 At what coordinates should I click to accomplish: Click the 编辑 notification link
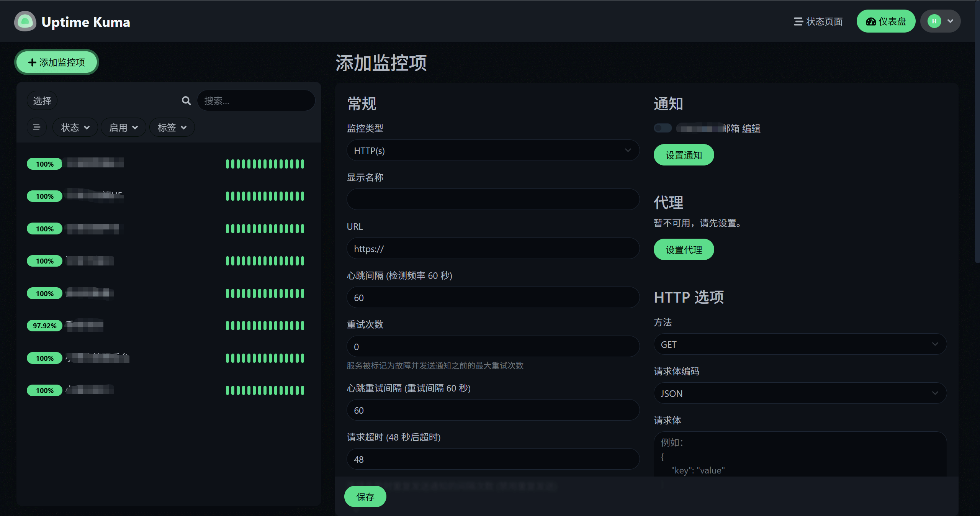point(751,128)
